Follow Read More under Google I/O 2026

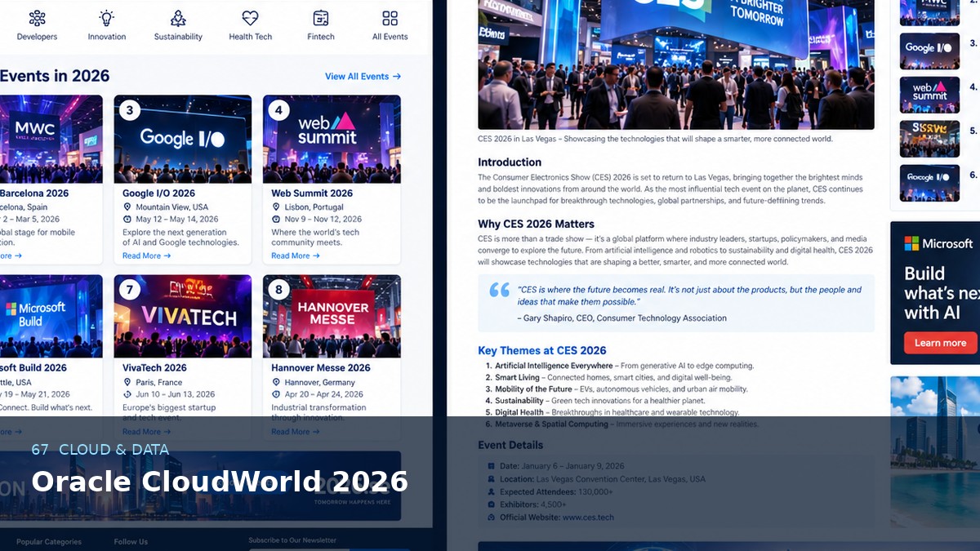tap(146, 256)
